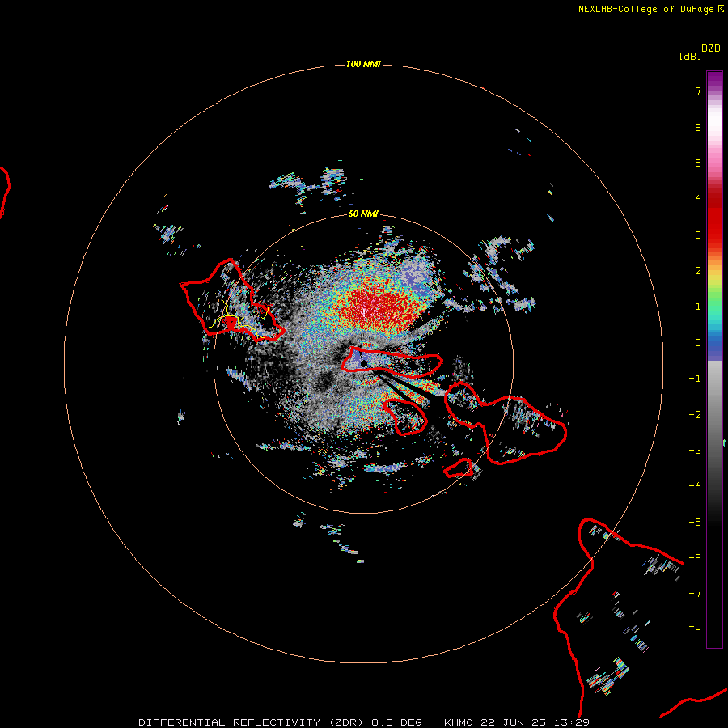This screenshot has height=728, width=728.
Task: Click the -1 dB legend tick label
Action: (x=695, y=379)
